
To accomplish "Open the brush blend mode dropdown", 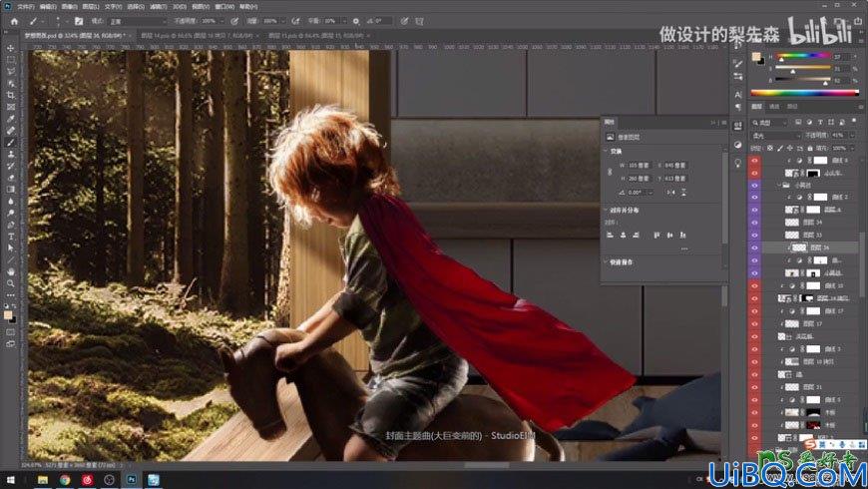I will [x=137, y=21].
